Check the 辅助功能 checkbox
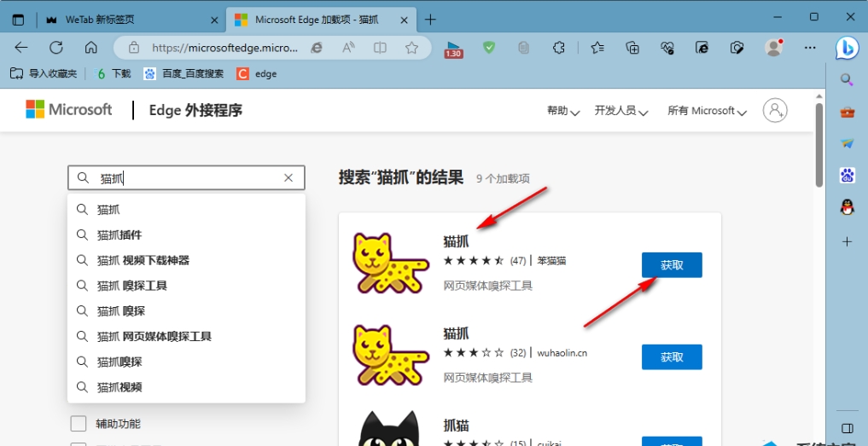 (x=79, y=424)
